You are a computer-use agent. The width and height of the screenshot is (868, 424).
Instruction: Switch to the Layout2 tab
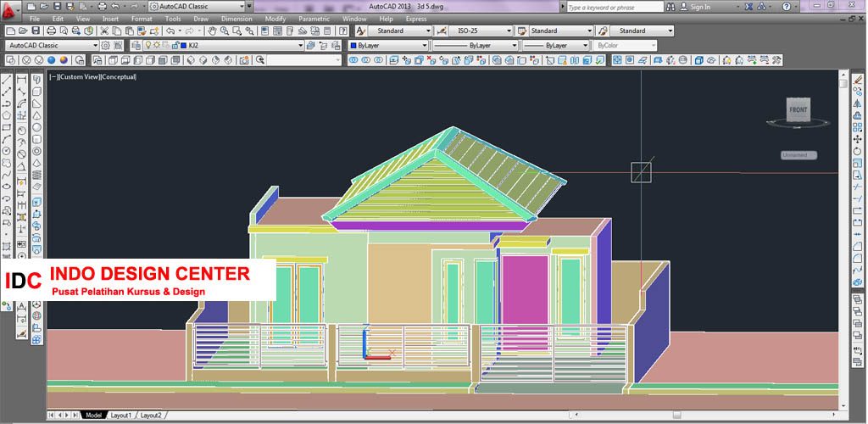click(x=151, y=416)
